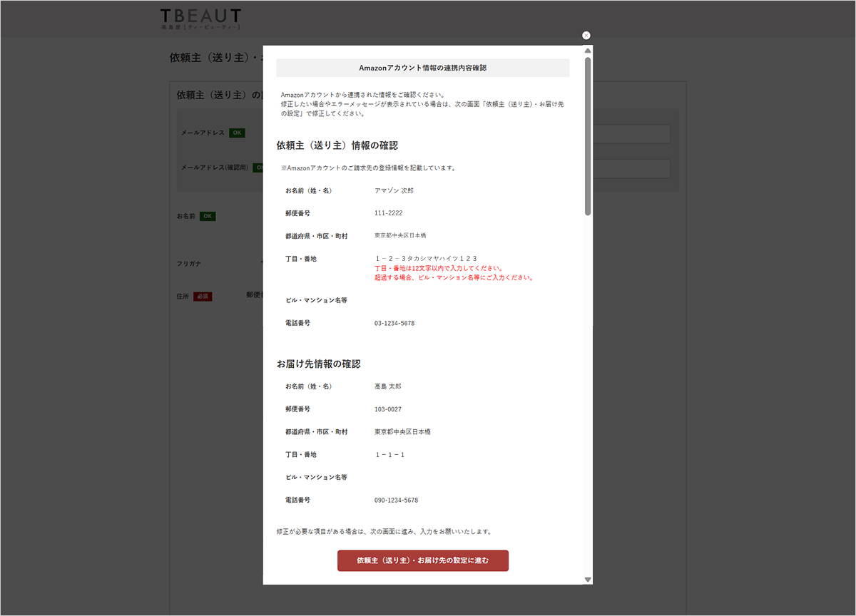
Task: Click the メールアドレス field in background page
Action: point(631,134)
